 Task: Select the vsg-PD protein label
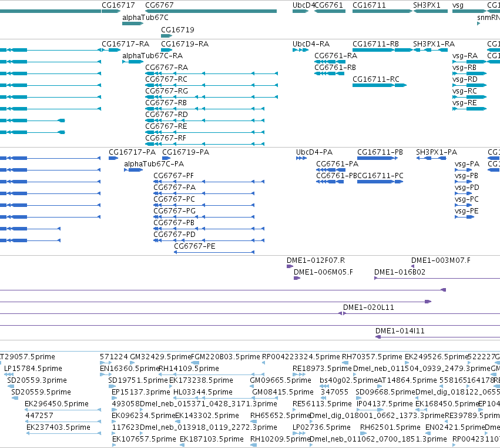click(467, 188)
